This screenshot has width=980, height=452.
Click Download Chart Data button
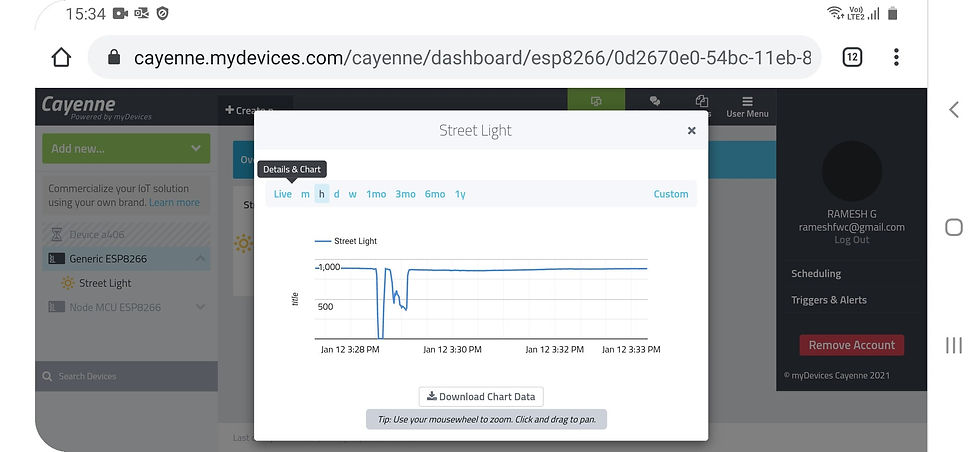pyautogui.click(x=481, y=396)
